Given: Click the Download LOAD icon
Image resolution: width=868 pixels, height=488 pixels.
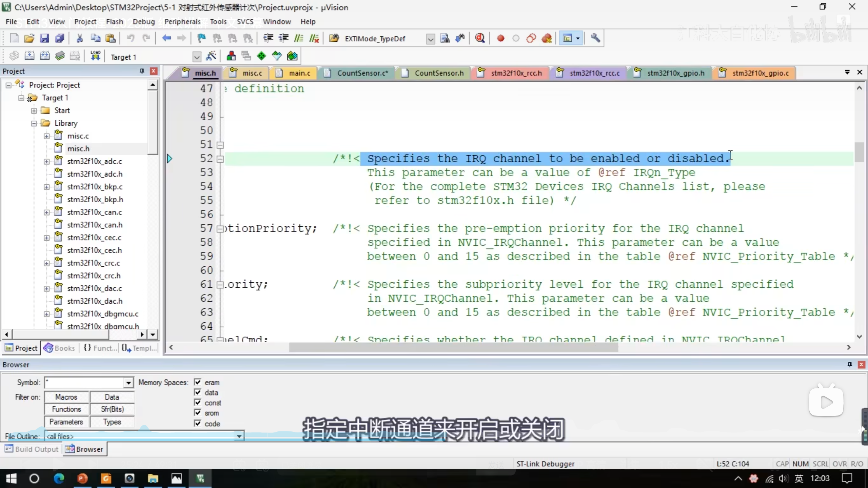Looking at the screenshot, I should pyautogui.click(x=95, y=56).
